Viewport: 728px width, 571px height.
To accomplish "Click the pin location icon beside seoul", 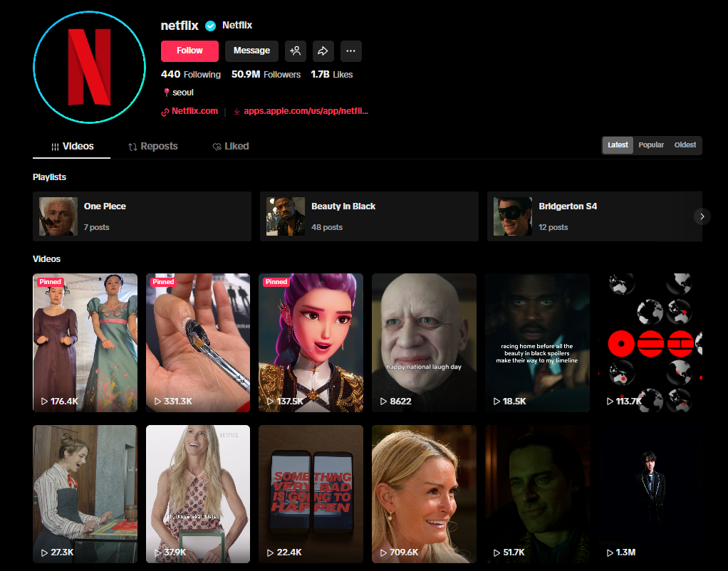I will click(x=166, y=93).
